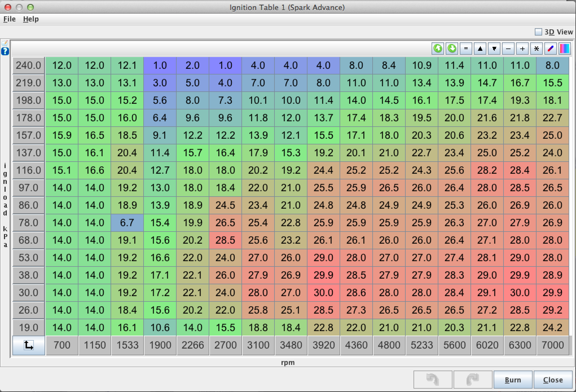
Task: Open the color gradient shading button
Action: pos(564,49)
